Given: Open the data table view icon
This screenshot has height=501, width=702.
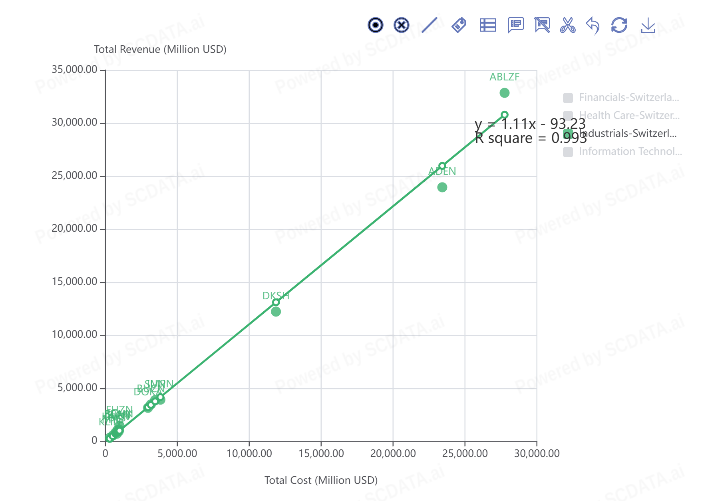Looking at the screenshot, I should click(x=488, y=25).
